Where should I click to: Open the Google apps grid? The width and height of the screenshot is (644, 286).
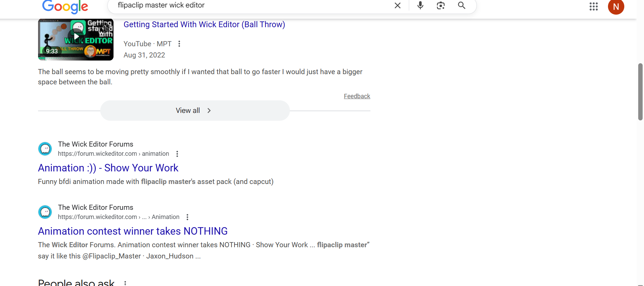tap(594, 6)
